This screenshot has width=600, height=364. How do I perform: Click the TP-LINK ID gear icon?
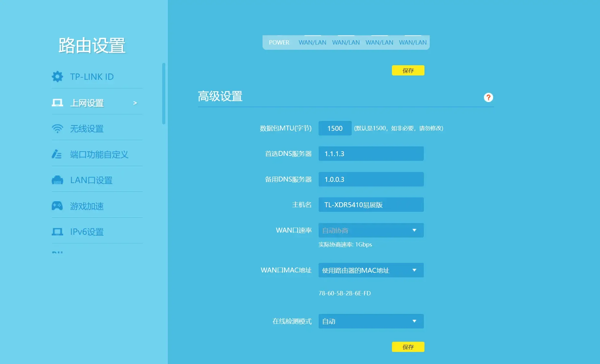[x=58, y=76]
